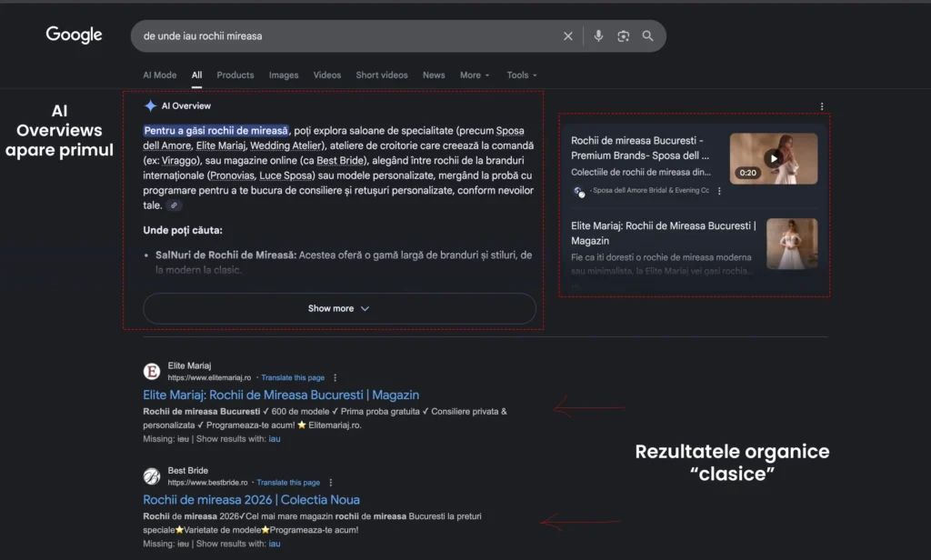Viewport: 931px width, 560px height.
Task: Click the Elite Mariaj bride thumbnail image
Action: pyautogui.click(x=792, y=244)
